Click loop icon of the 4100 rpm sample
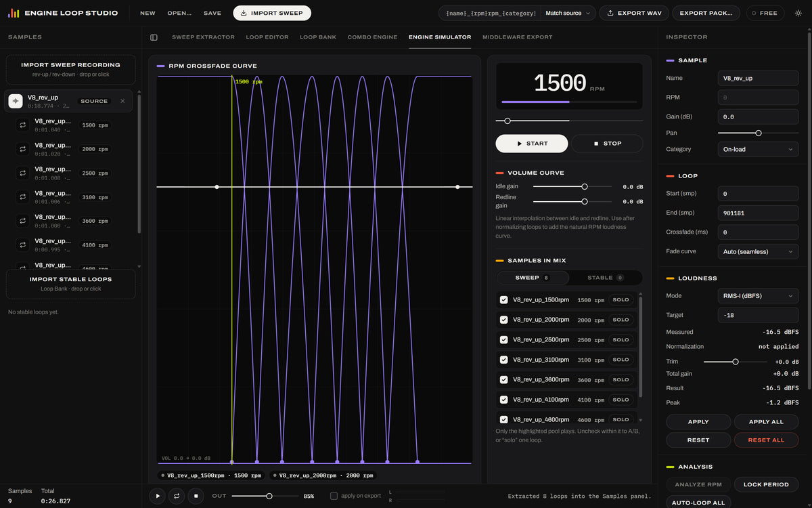Image resolution: width=812 pixels, height=508 pixels. point(22,245)
